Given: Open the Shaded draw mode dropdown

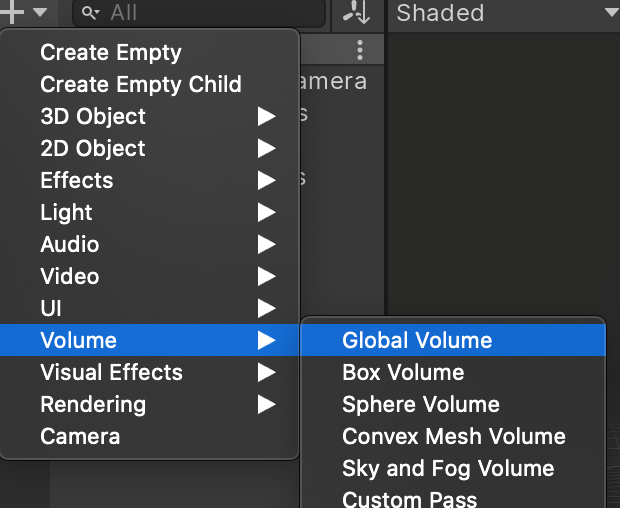Looking at the screenshot, I should pos(505,13).
